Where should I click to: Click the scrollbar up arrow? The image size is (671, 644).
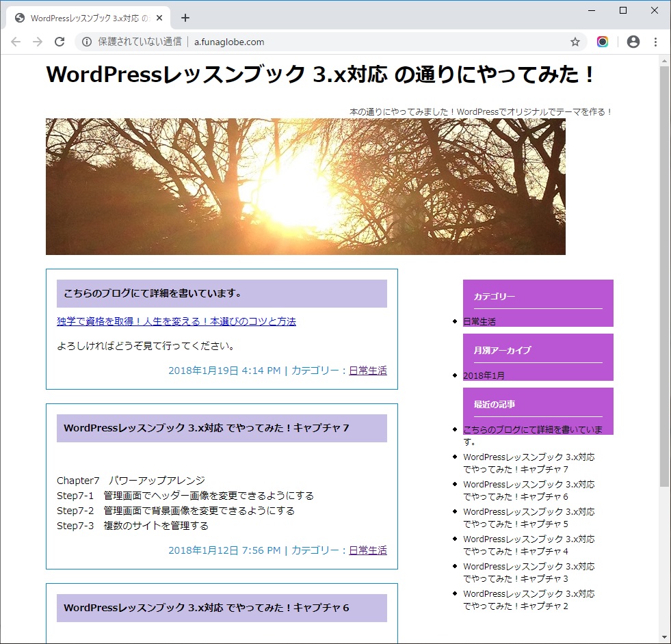(664, 61)
